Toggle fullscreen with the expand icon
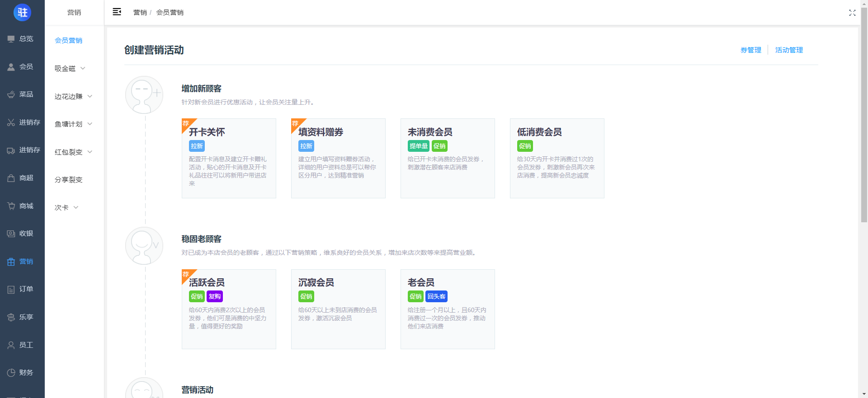Viewport: 868px width, 398px height. pyautogui.click(x=852, y=13)
